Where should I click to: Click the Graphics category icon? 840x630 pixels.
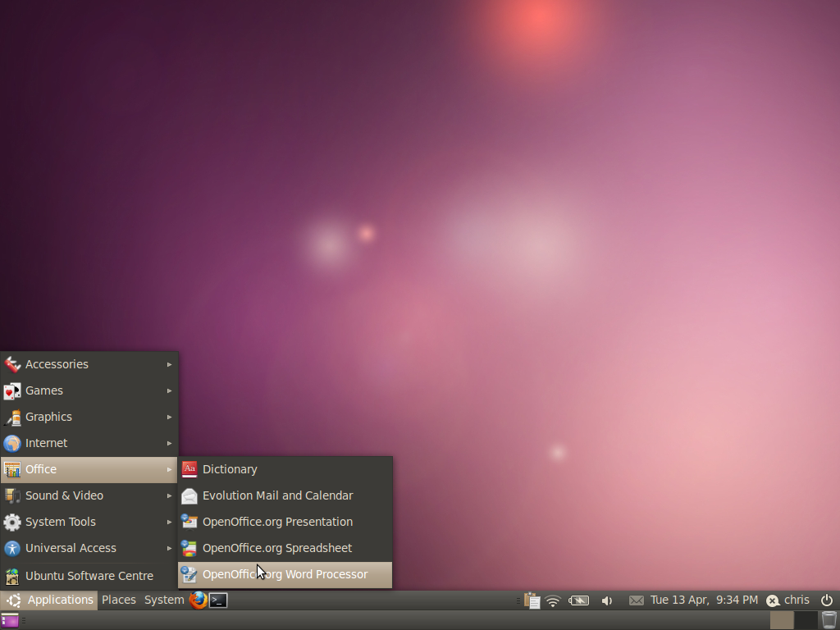[11, 418]
